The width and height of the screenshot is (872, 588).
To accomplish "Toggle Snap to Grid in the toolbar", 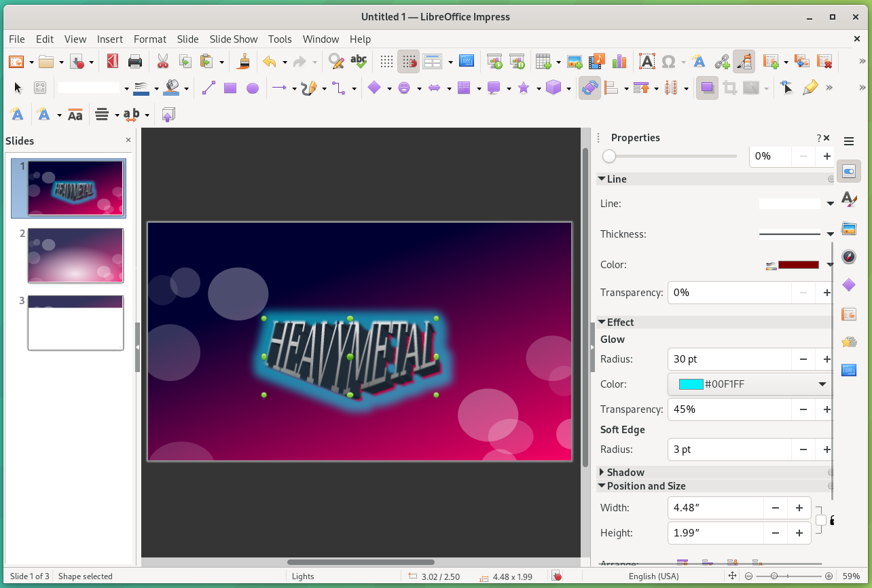I will 409,61.
